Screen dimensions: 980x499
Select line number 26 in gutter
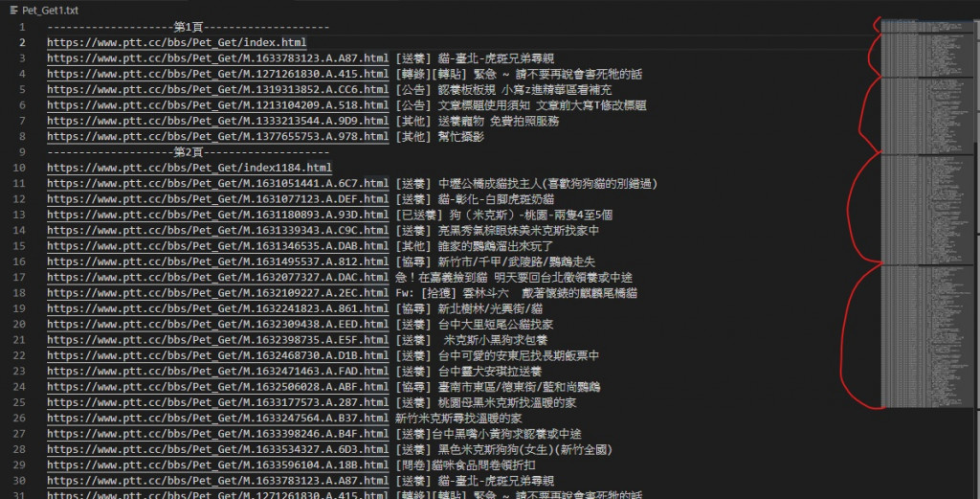[19, 418]
